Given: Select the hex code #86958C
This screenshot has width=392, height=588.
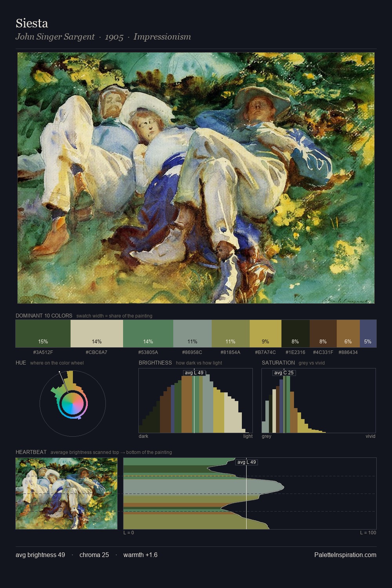Looking at the screenshot, I should point(192,352).
